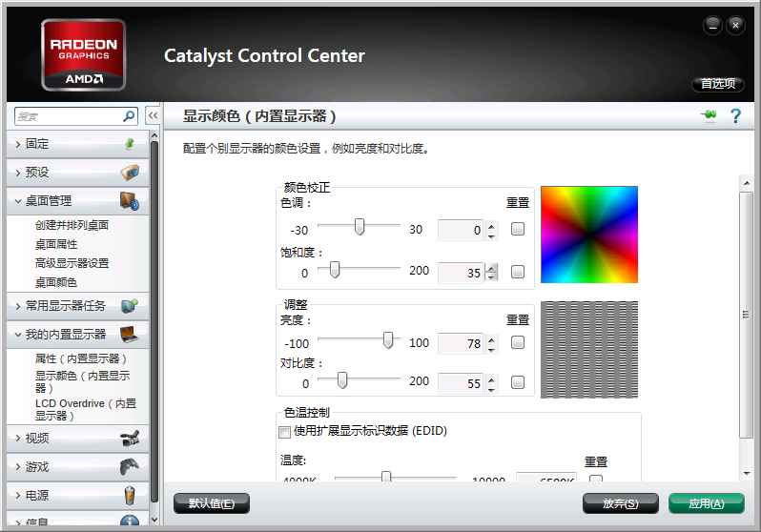The width and height of the screenshot is (761, 532).
Task: Open 属性（内置显示器）page
Action: click(80, 358)
